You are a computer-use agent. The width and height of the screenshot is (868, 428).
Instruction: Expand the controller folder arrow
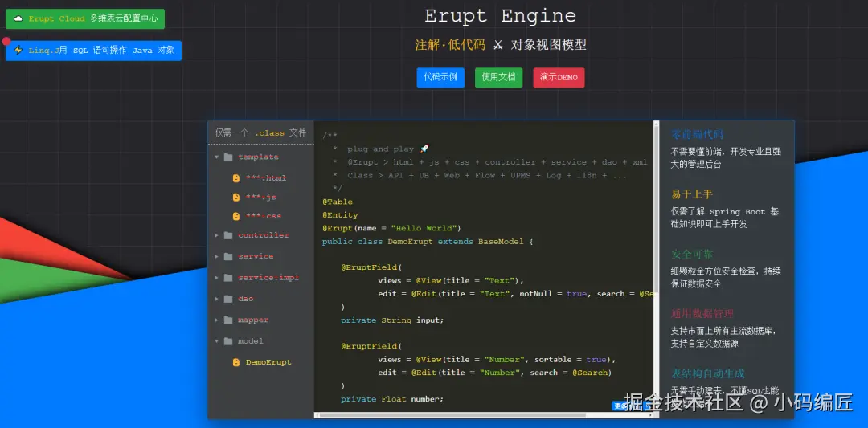coord(217,235)
